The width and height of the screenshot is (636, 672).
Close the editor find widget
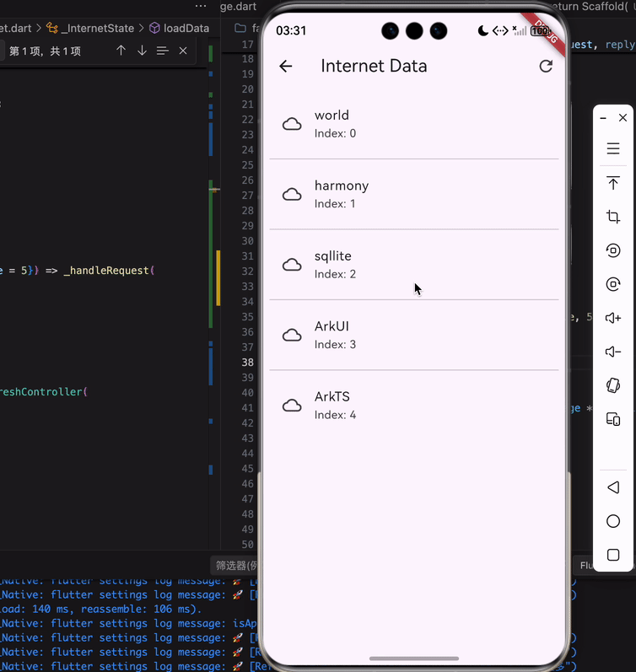click(x=183, y=51)
